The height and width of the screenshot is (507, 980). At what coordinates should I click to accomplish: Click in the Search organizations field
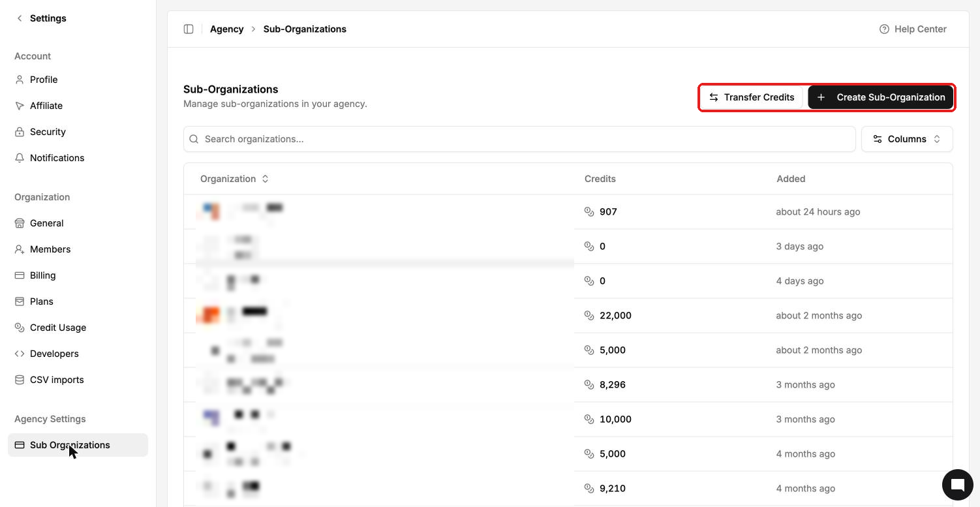[519, 139]
